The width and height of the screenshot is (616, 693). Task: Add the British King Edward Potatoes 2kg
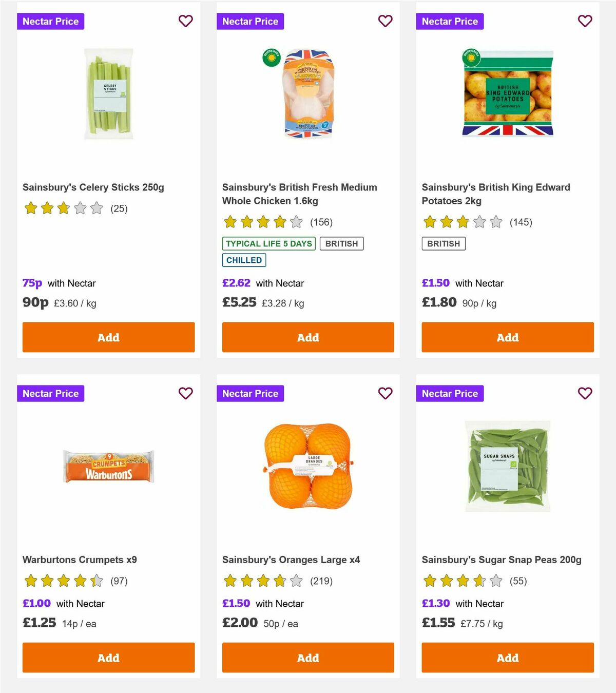(x=507, y=337)
